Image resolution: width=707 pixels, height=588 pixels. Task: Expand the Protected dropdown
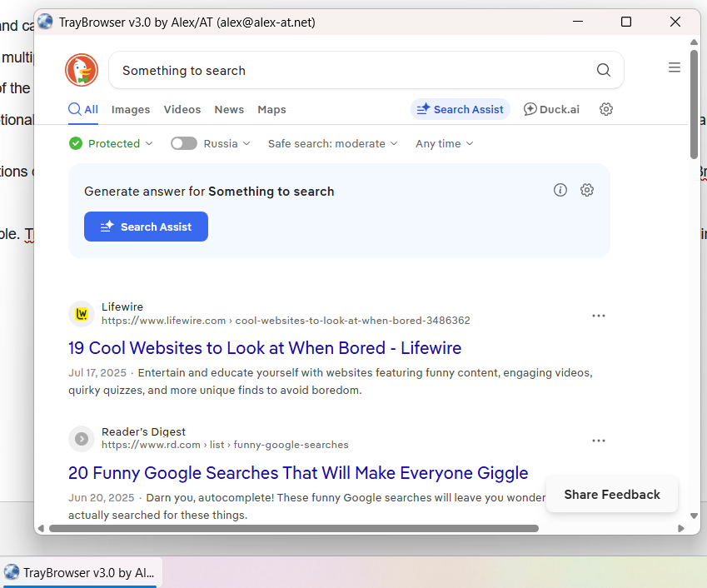pos(112,143)
